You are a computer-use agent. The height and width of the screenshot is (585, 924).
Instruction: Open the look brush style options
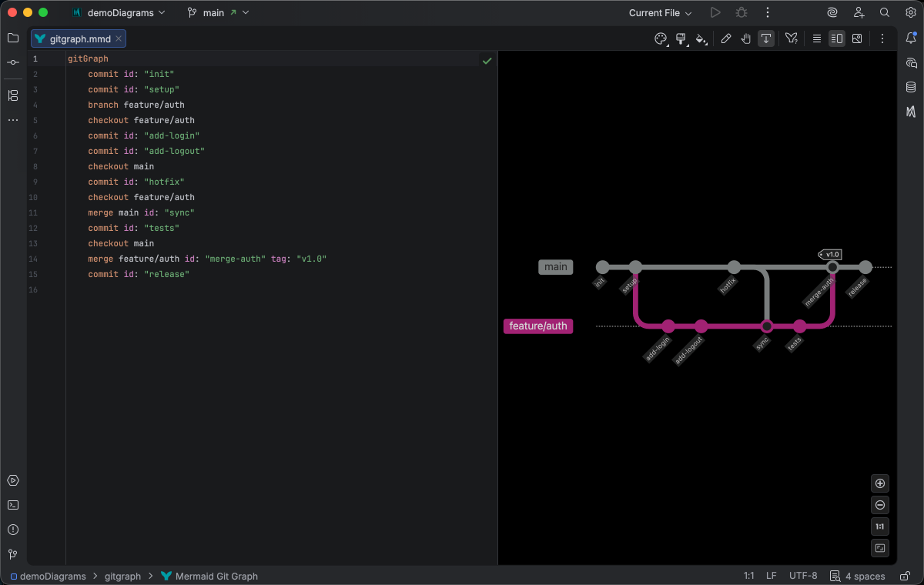(x=681, y=38)
